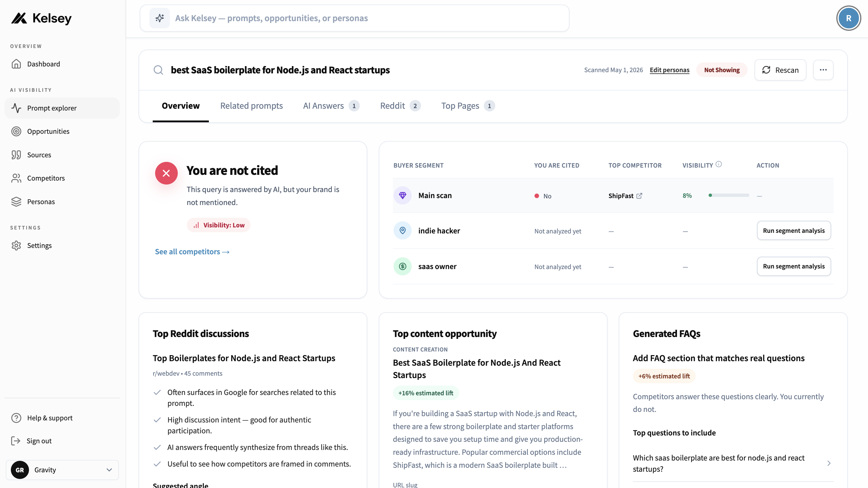Image resolution: width=868 pixels, height=488 pixels.
Task: Open Settings in the sidebar
Action: [x=62, y=246]
